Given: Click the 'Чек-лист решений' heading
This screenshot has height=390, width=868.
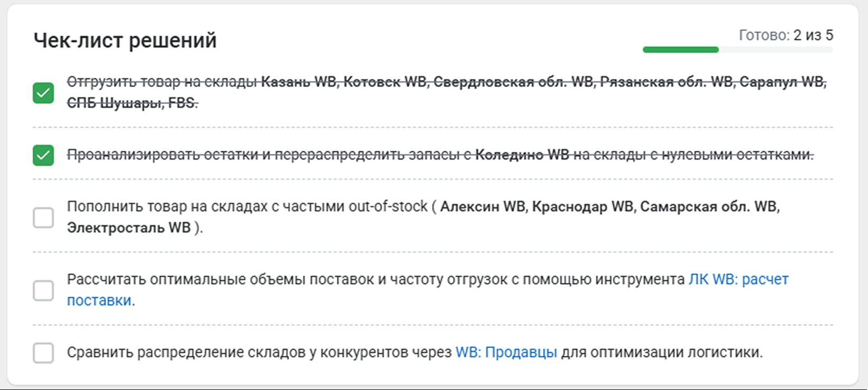Looking at the screenshot, I should pos(125,40).
